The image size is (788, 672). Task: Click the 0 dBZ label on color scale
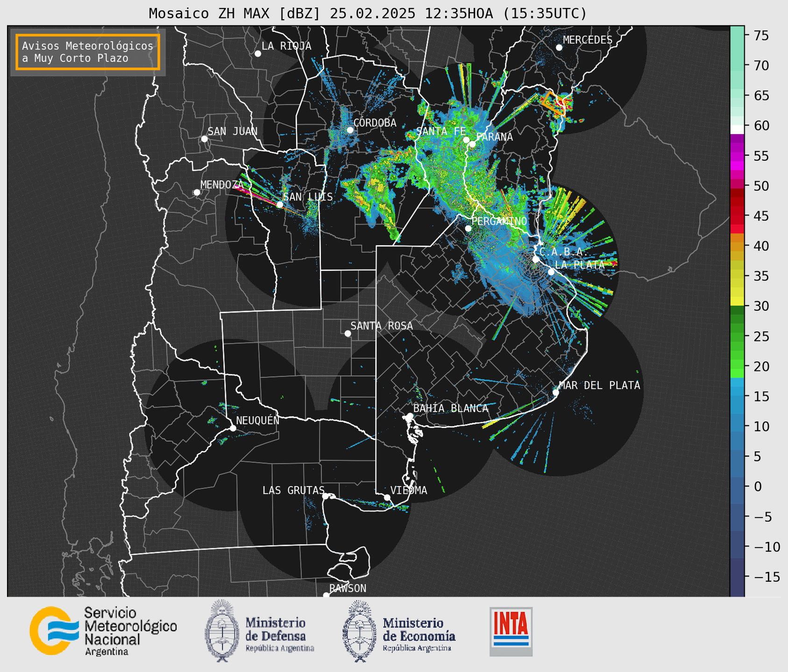tap(757, 486)
